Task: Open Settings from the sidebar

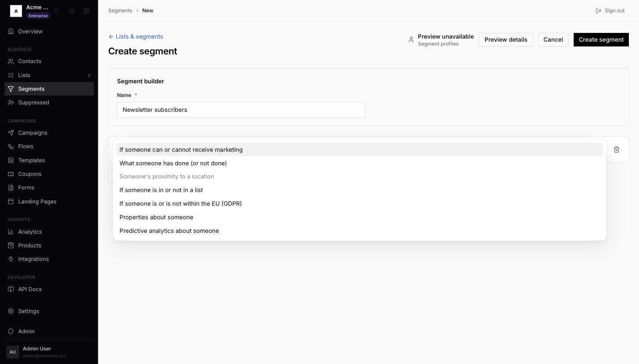Action: (49, 311)
